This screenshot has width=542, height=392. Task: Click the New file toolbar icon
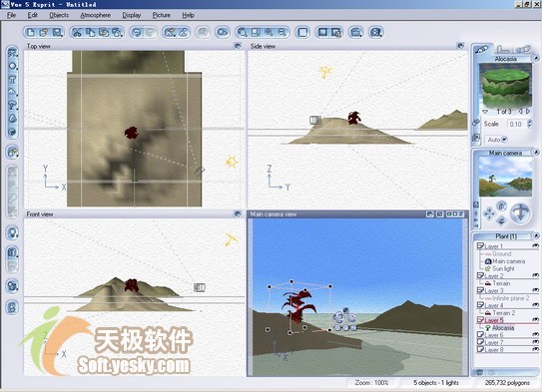[x=31, y=33]
